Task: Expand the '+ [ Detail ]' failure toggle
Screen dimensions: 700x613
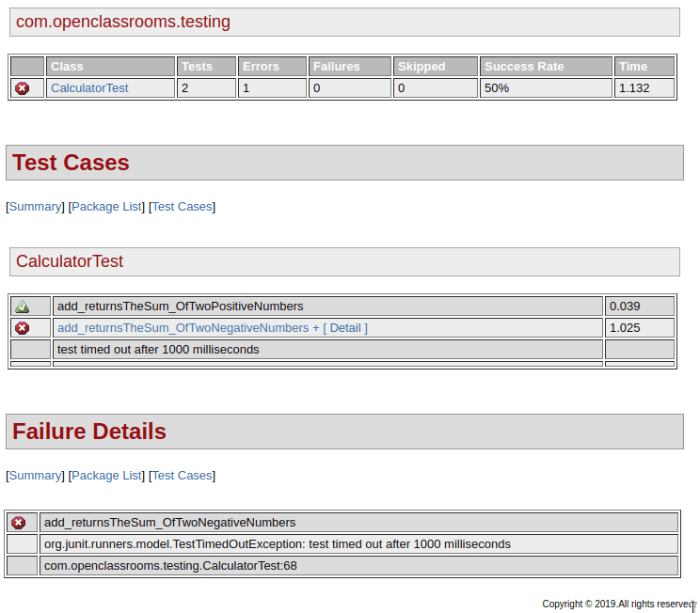Action: (x=341, y=328)
